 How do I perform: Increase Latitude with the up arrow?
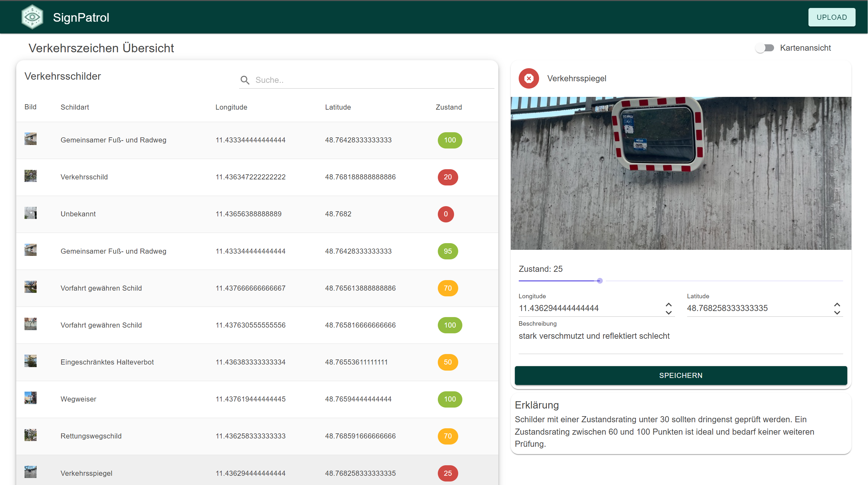click(837, 305)
